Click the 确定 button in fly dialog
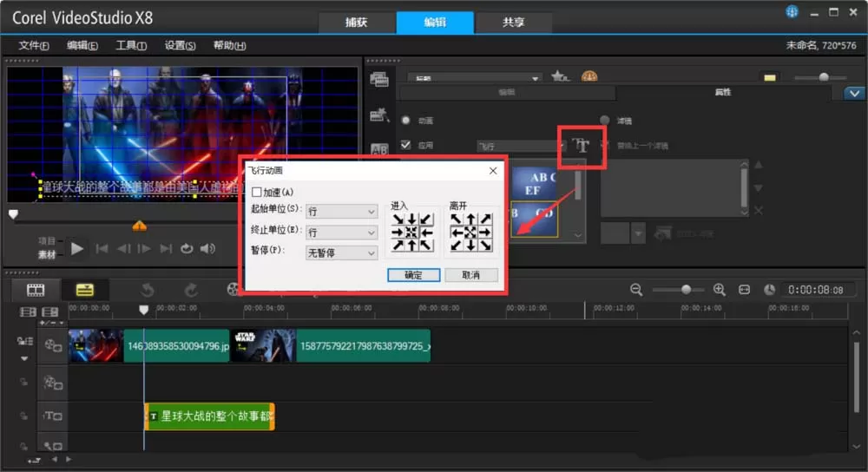 [x=413, y=275]
